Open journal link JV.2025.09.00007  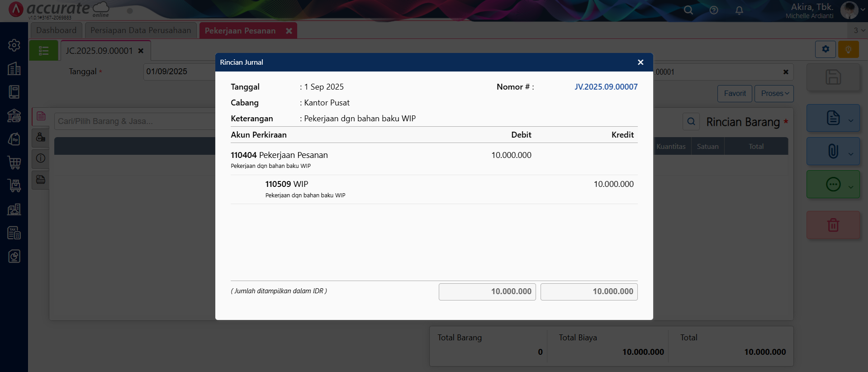(606, 87)
